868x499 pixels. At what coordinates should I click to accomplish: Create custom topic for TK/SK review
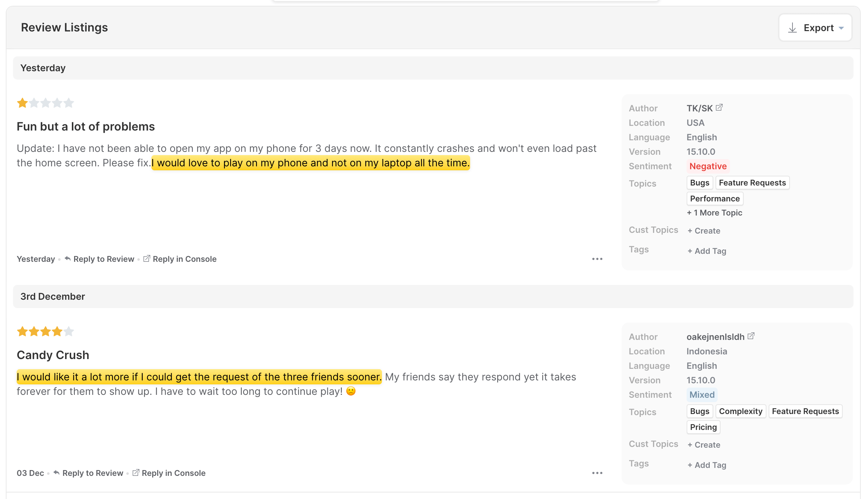click(704, 231)
